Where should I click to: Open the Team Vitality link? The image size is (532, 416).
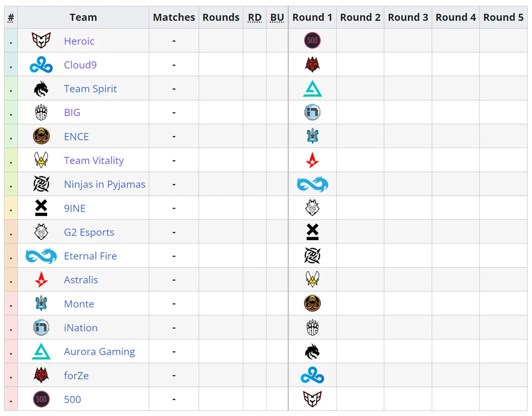[94, 161]
